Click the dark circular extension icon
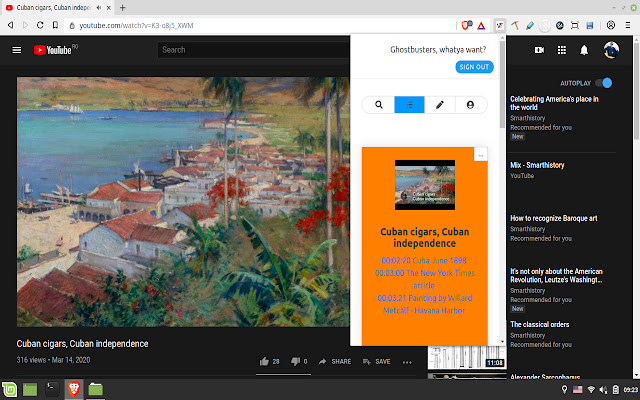Image resolution: width=640 pixels, height=400 pixels. [560, 25]
